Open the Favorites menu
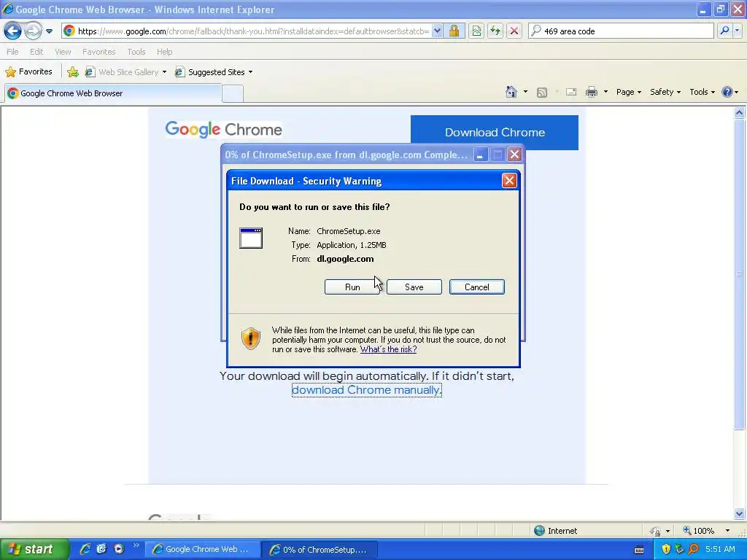The image size is (747, 560). point(98,52)
